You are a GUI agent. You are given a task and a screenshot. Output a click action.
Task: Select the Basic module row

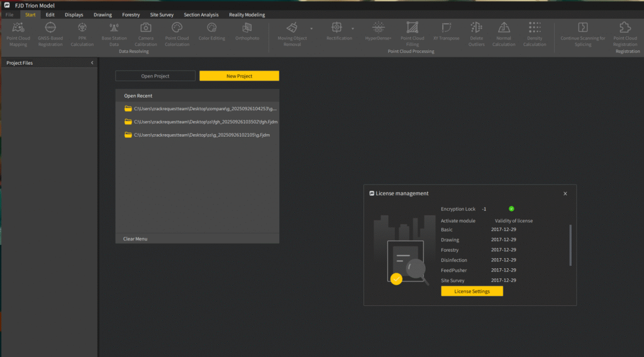point(479,229)
